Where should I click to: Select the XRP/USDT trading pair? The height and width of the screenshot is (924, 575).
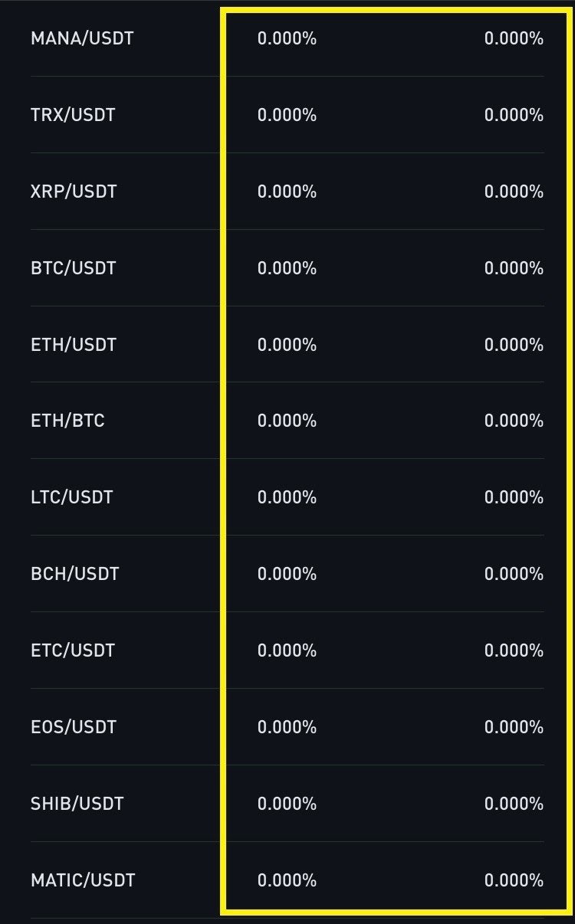pos(74,192)
